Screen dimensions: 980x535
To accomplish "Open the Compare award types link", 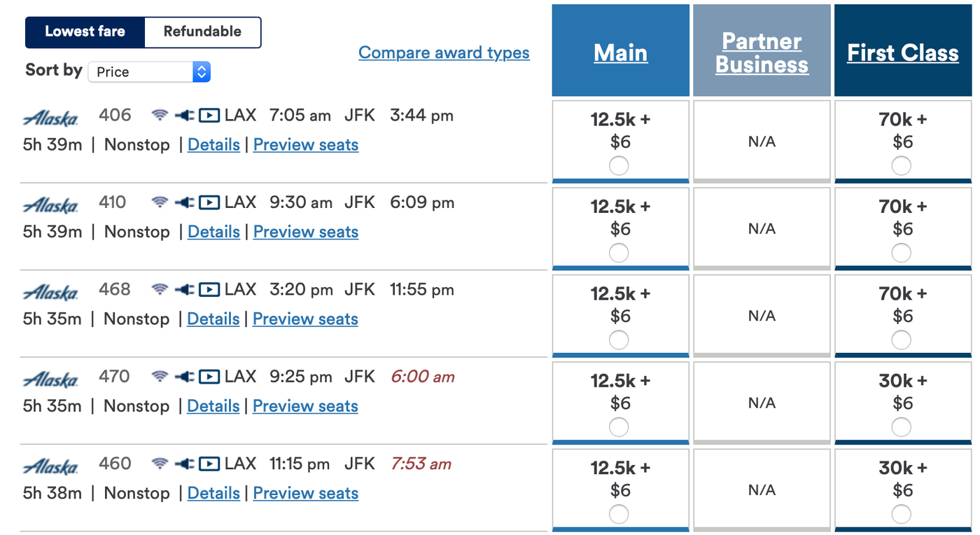I will click(444, 53).
